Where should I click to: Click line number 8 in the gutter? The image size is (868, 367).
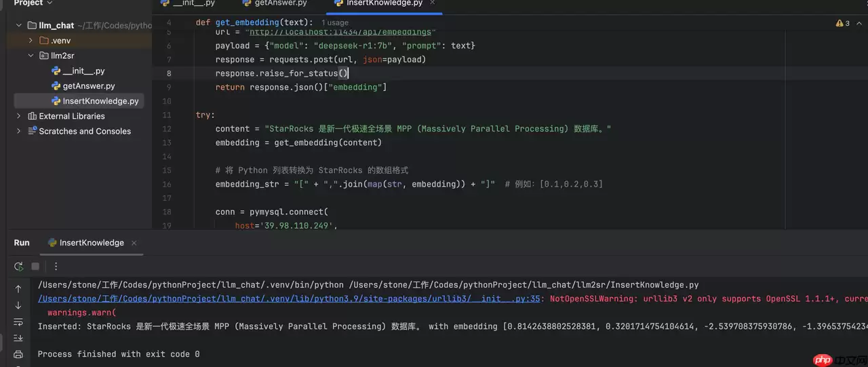pos(169,73)
